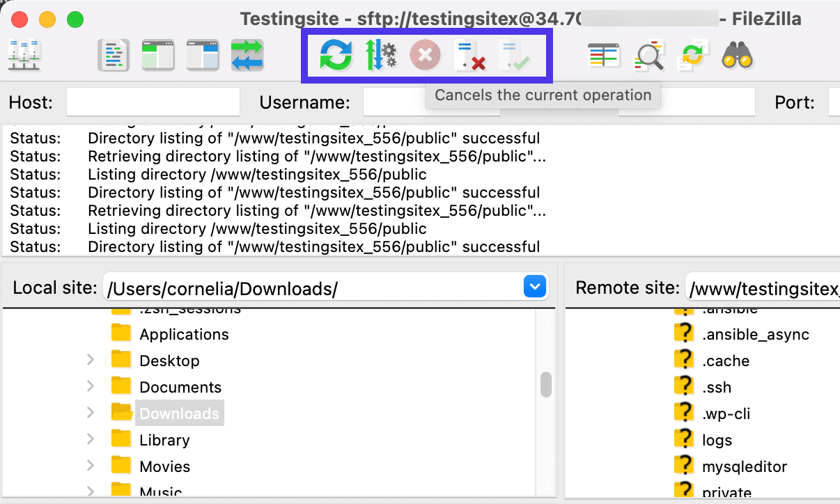Viewport: 840px width, 504px height.
Task: Expand the Documents folder in local tree
Action: tap(90, 387)
